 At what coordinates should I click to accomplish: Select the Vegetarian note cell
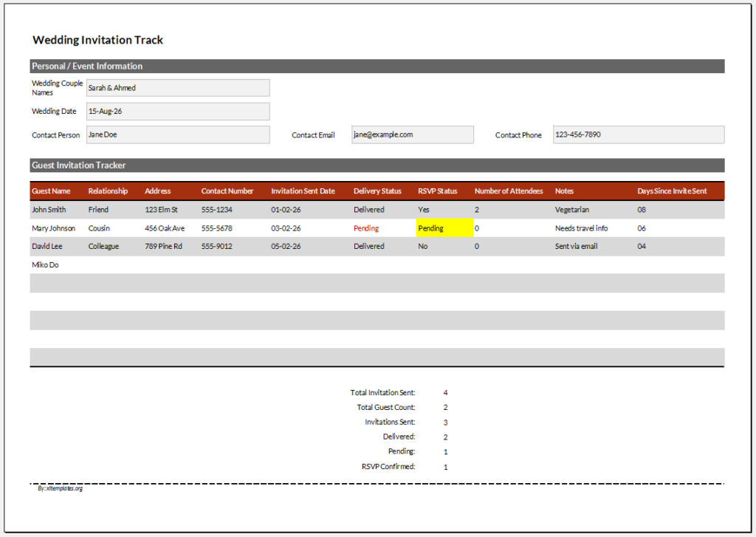[572, 210]
